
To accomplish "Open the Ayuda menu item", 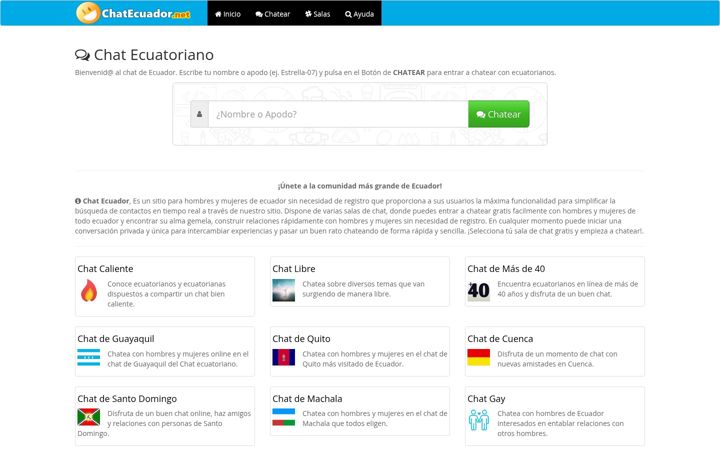I will 360,14.
